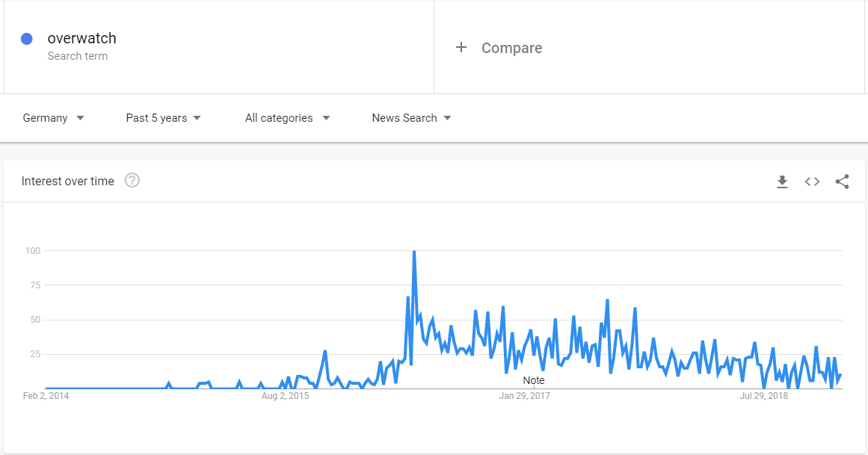The image size is (868, 455).
Task: Click the plus icon beside Compare
Action: click(x=461, y=48)
